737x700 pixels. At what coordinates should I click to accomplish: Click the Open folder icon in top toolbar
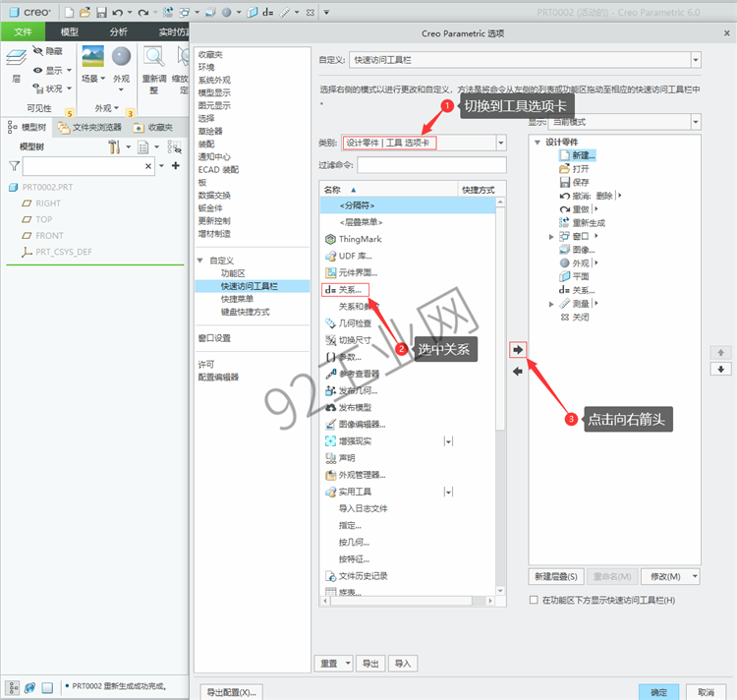point(85,12)
